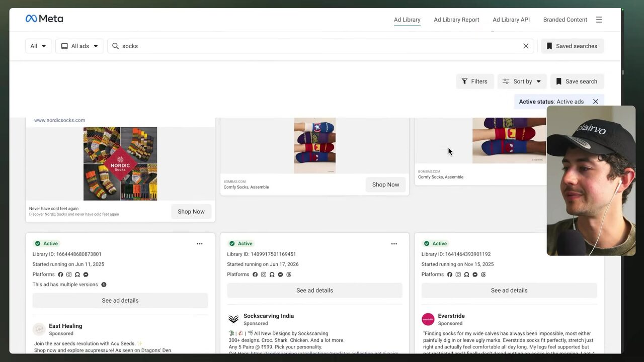See ad details for Everstride ad

(x=509, y=291)
